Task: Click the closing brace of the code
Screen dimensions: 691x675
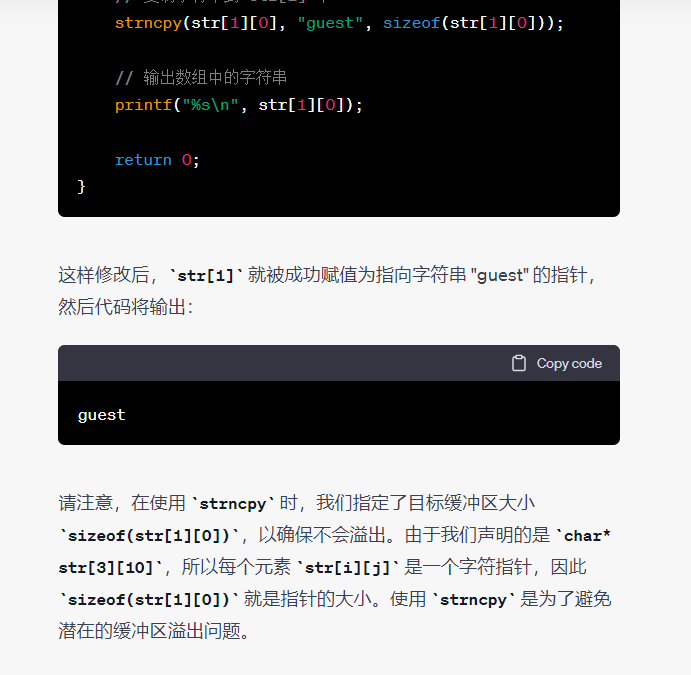Action: click(x=82, y=187)
